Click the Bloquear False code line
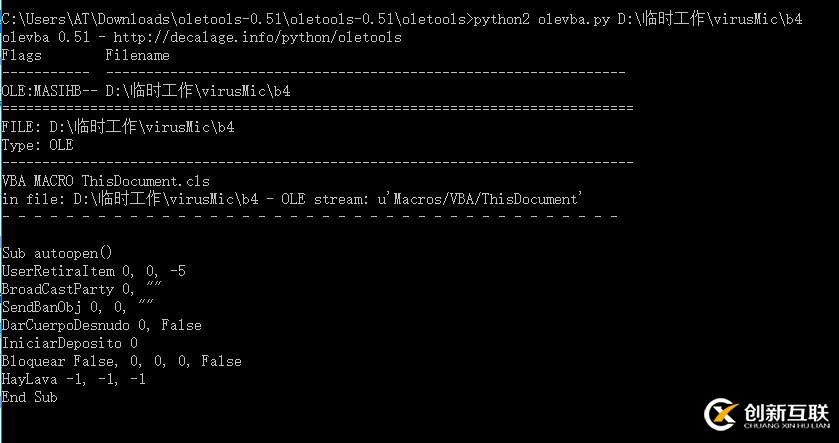This screenshot has width=839, height=443. pyautogui.click(x=121, y=361)
